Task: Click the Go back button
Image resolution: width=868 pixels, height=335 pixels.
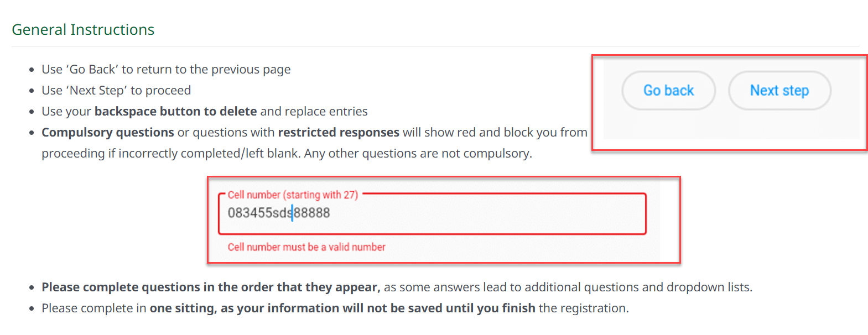Action: [668, 91]
